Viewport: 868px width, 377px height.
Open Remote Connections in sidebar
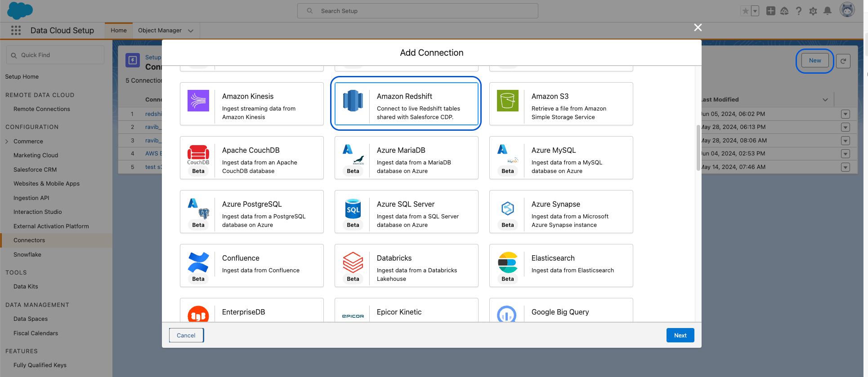42,109
